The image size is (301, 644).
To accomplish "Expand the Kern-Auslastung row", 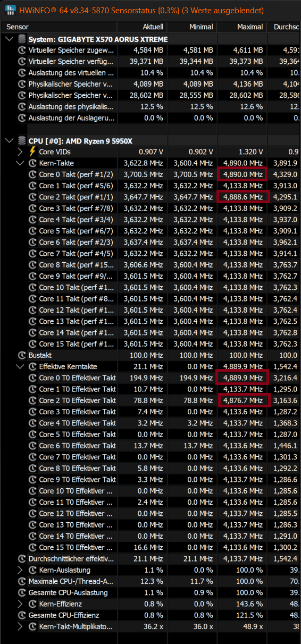I will point(21,570).
